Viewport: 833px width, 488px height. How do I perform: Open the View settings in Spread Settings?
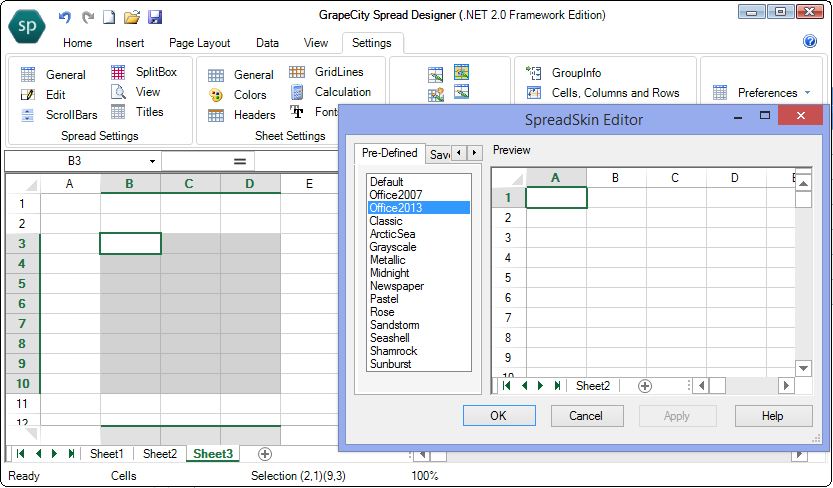[x=135, y=92]
